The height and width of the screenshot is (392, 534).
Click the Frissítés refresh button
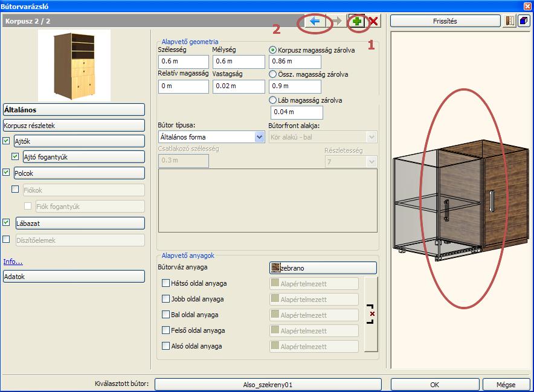[x=445, y=21]
